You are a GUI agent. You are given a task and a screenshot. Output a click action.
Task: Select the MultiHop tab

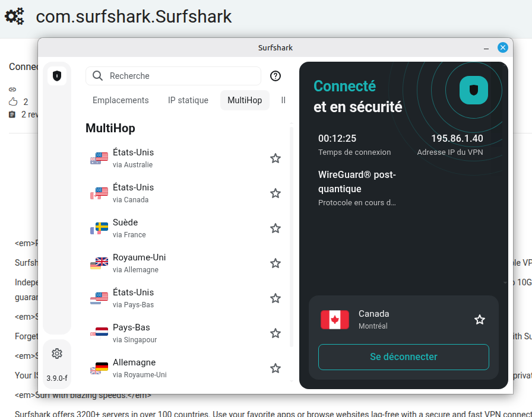click(245, 100)
